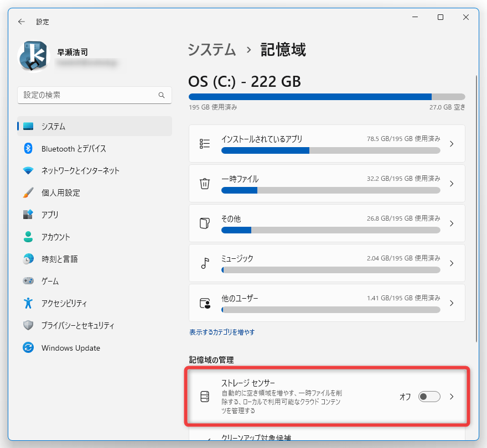This screenshot has height=448, width=487.
Task: Click the user profile avatar picture
Action: point(34,56)
